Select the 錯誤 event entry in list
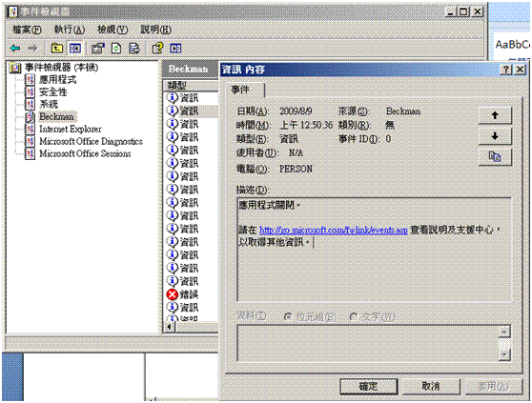The width and height of the screenshot is (532, 403). point(183,294)
